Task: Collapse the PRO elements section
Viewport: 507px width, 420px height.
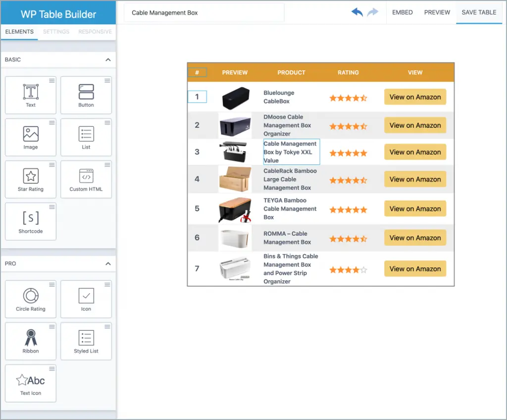Action: coord(108,263)
